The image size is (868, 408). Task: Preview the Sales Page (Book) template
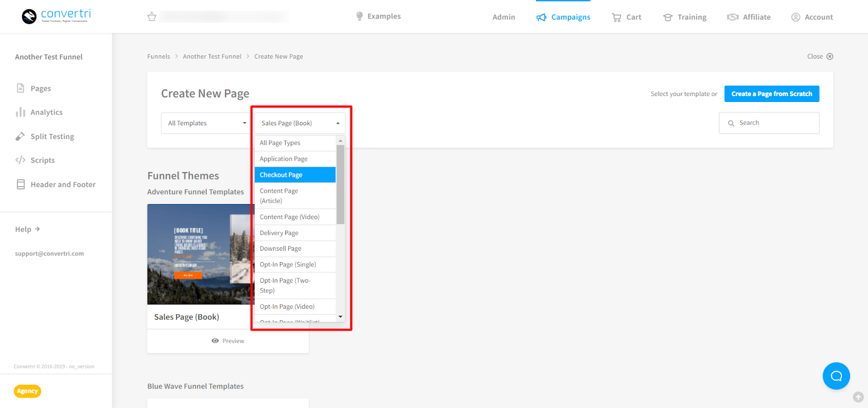(228, 341)
